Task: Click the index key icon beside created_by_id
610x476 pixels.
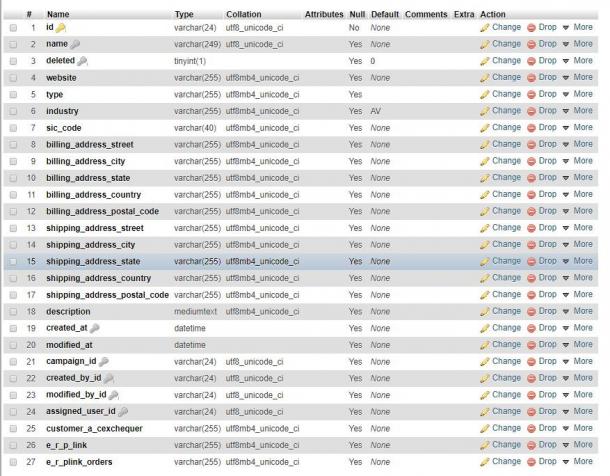Action: pos(109,378)
